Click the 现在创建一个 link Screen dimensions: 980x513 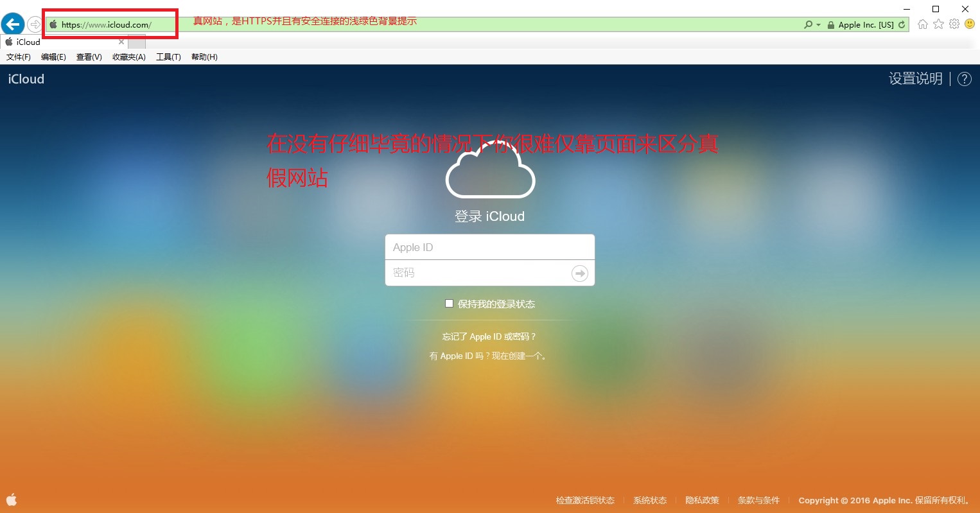(x=518, y=356)
